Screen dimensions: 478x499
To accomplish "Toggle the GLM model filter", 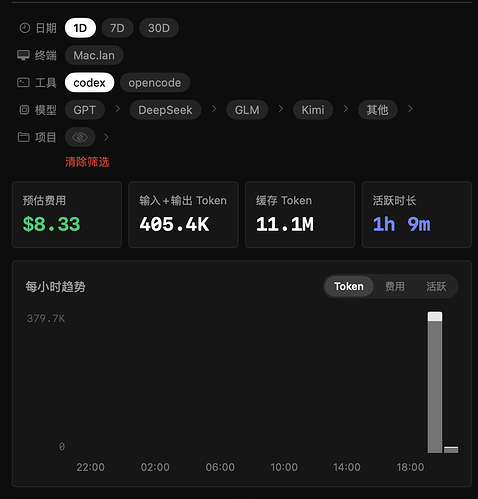I will [247, 110].
